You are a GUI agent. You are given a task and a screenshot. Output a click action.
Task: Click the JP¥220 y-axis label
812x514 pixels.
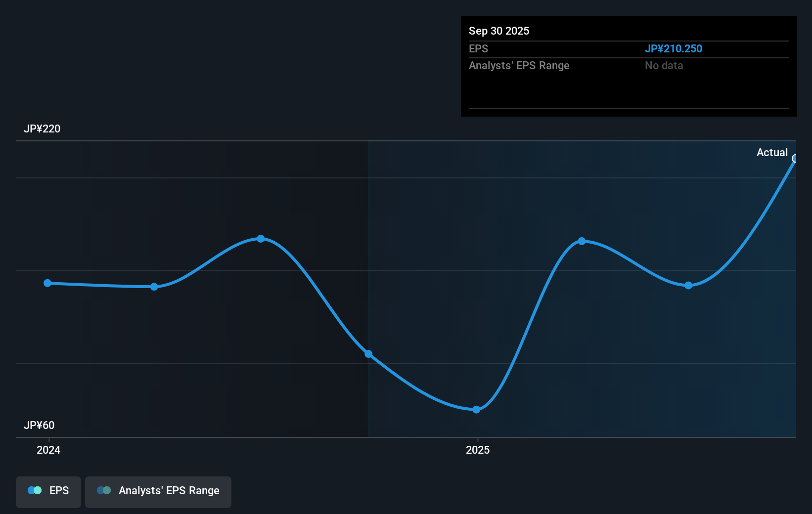(42, 129)
